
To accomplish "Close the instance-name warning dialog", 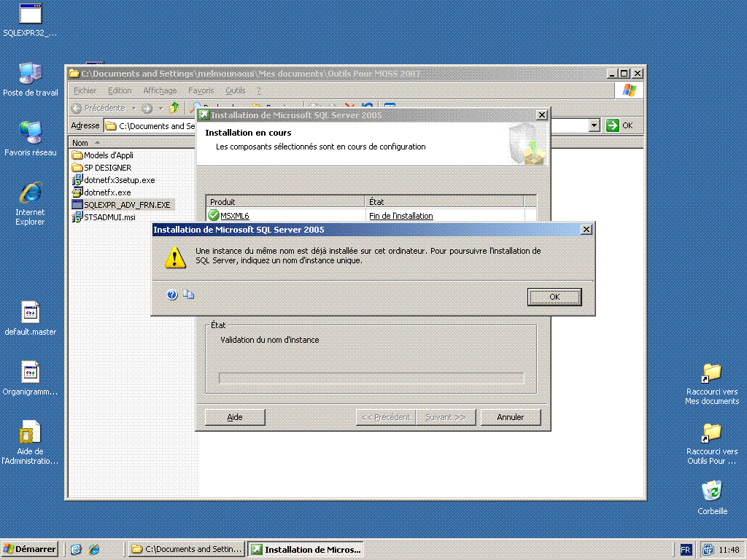I will (587, 230).
